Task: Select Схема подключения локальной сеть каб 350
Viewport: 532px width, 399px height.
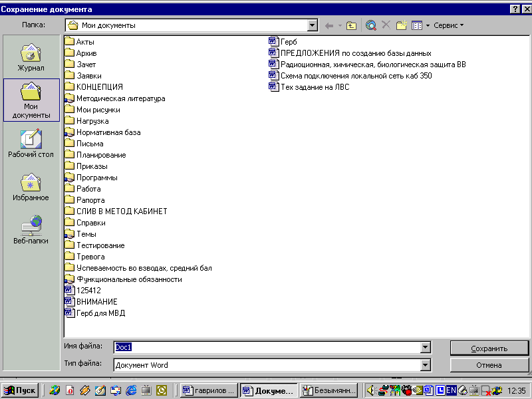Action: click(x=350, y=76)
